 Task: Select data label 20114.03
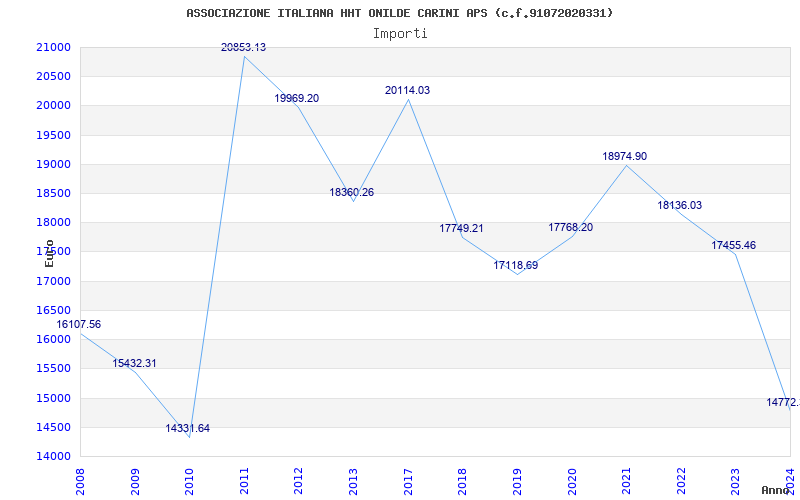click(x=407, y=90)
